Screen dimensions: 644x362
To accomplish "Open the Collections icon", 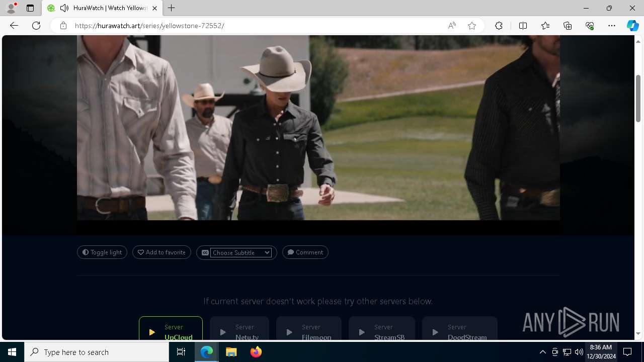I will coord(568,26).
